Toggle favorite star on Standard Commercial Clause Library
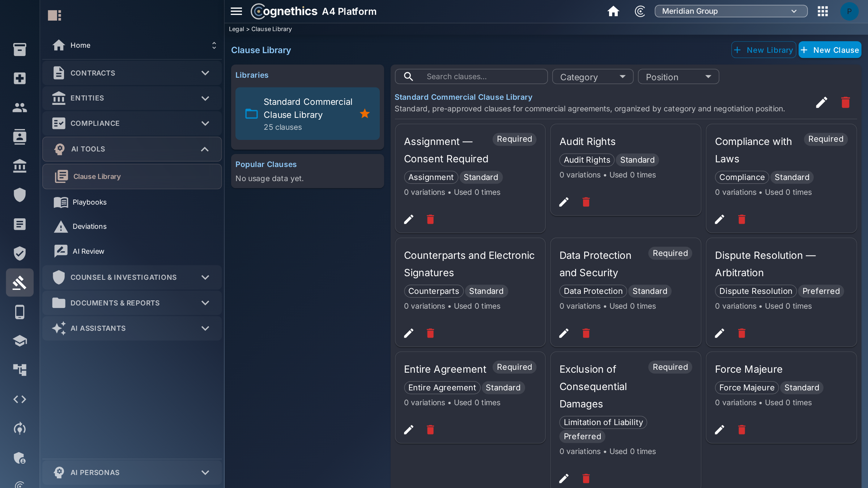This screenshot has height=488, width=868. point(365,114)
